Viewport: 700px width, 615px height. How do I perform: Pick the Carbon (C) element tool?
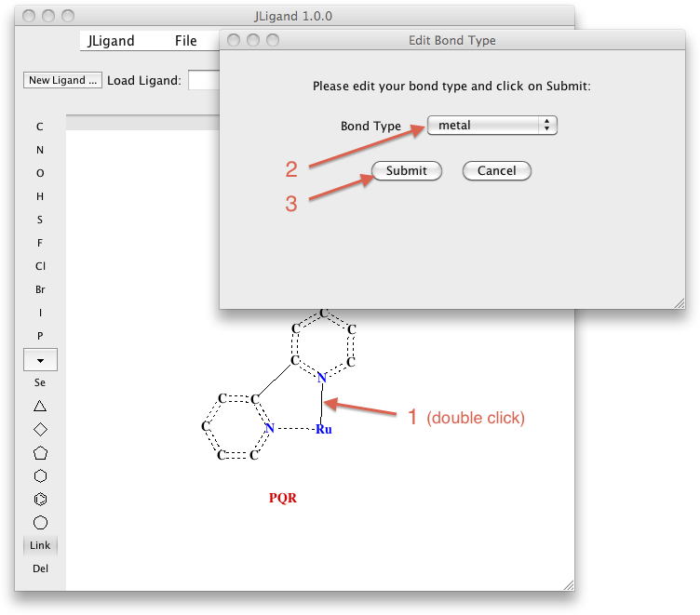[40, 127]
